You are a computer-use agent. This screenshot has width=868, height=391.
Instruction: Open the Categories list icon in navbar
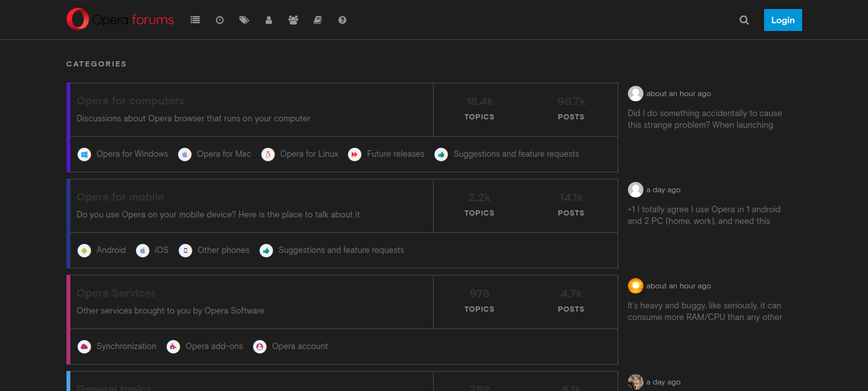196,20
